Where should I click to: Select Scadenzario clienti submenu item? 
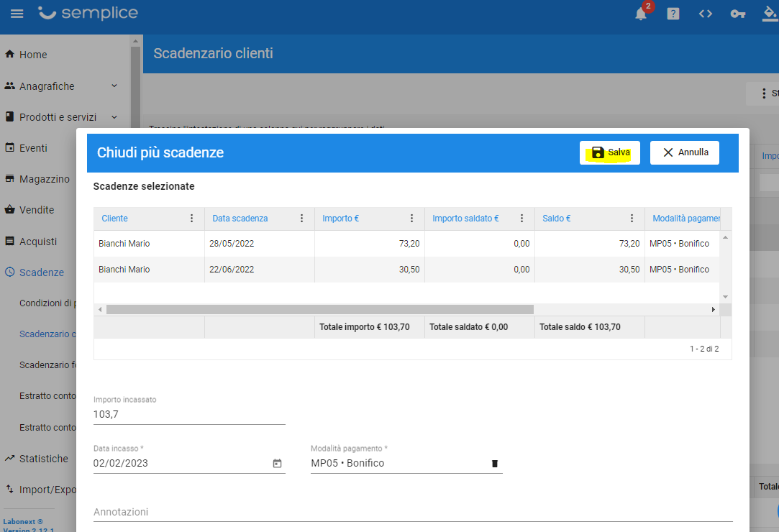click(x=47, y=334)
